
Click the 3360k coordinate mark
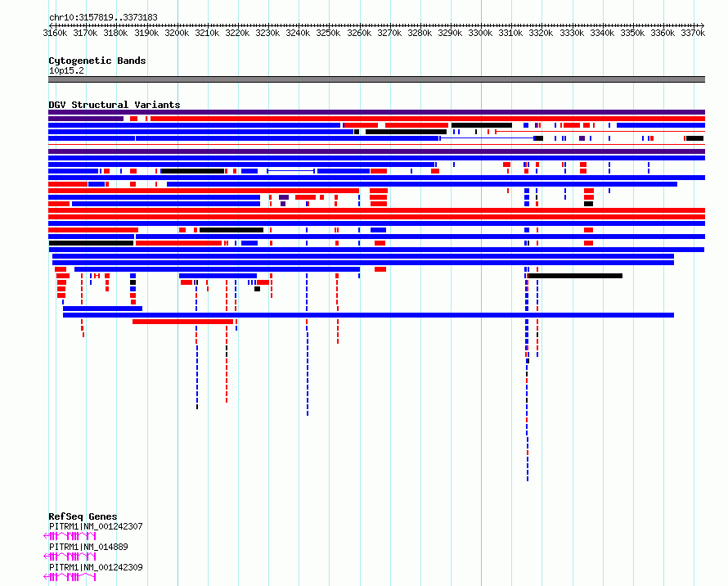[663, 33]
